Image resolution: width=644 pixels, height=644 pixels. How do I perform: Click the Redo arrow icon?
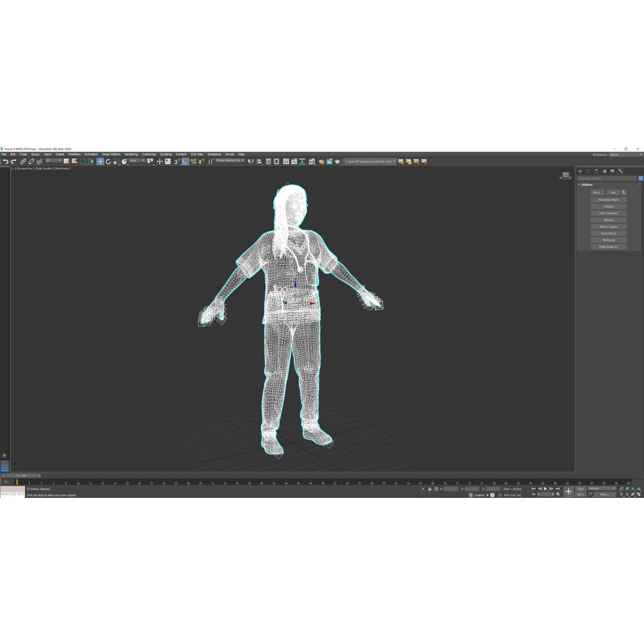tap(13, 162)
